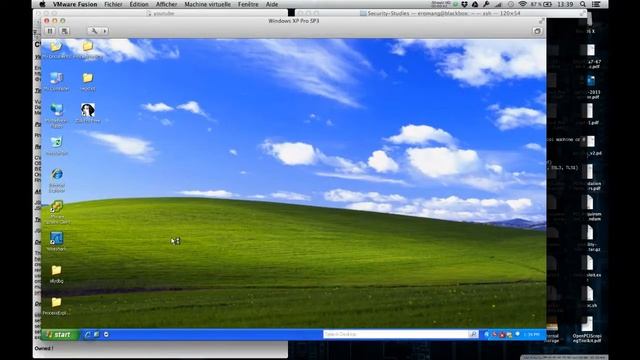This screenshot has height=360, width=640.
Task: Pause the virtual machine from toolbar
Action: coord(50,31)
